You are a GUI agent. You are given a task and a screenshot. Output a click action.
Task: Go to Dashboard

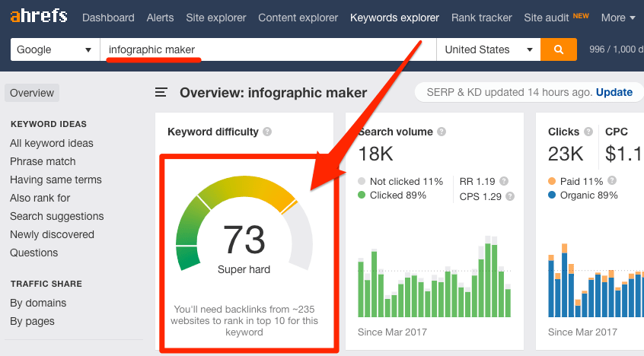108,17
